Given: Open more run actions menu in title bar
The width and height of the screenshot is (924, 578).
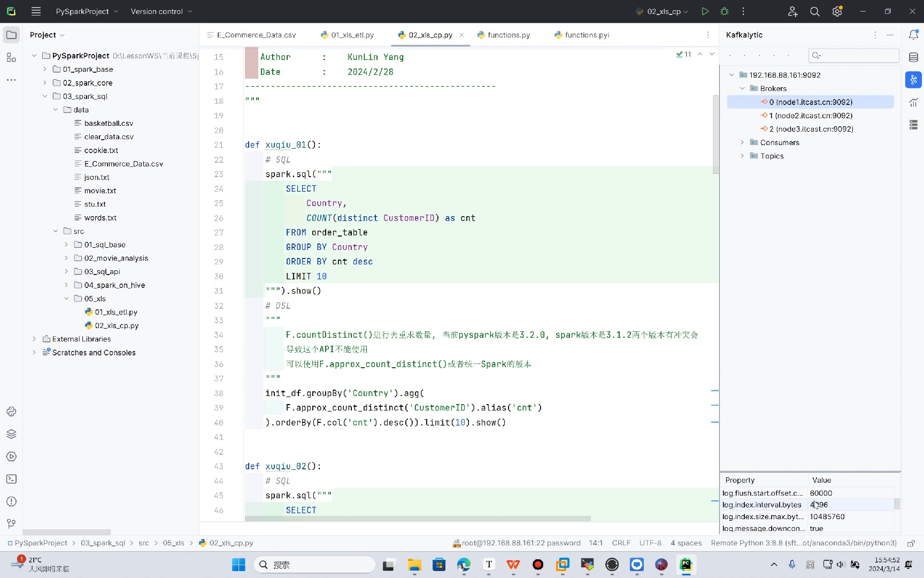Looking at the screenshot, I should (743, 11).
